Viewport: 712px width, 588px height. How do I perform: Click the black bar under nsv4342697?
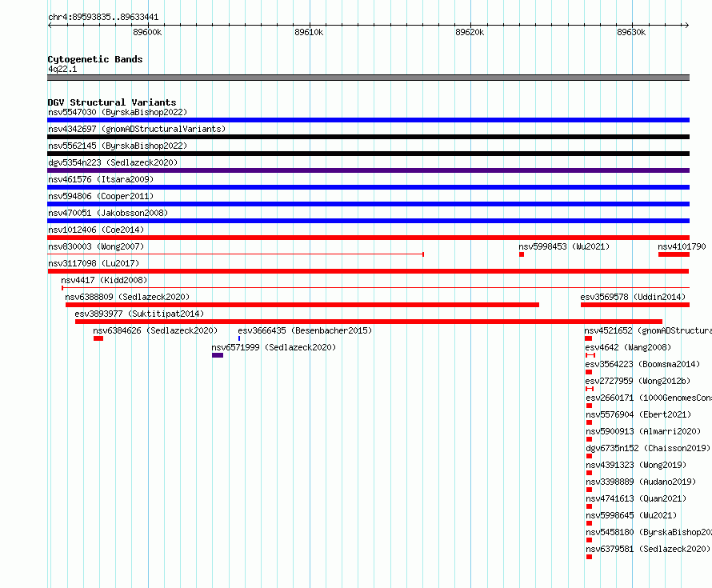[x=368, y=137]
